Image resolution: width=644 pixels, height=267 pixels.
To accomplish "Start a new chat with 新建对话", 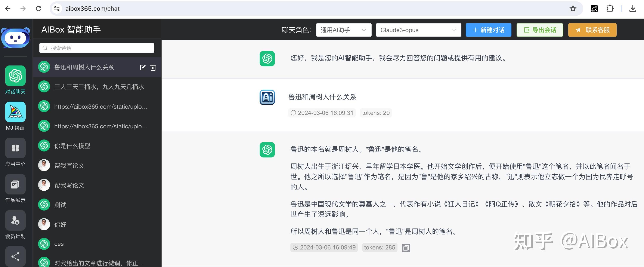I will click(x=488, y=30).
